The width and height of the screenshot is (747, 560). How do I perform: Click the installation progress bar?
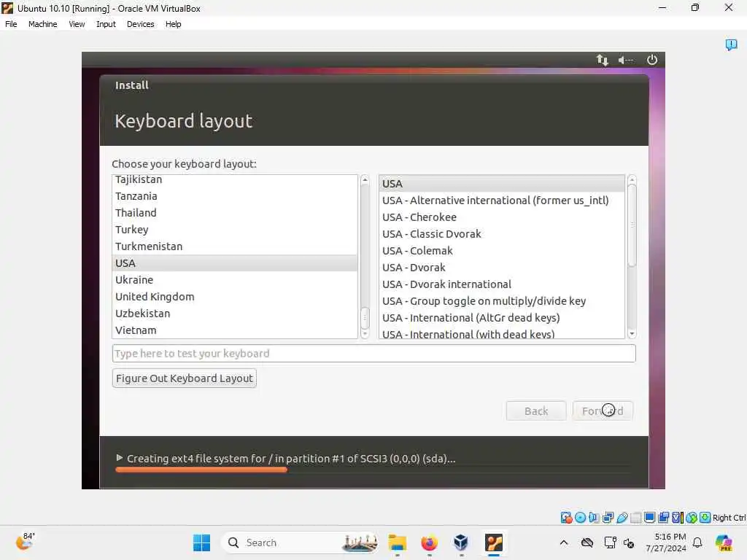coord(373,470)
